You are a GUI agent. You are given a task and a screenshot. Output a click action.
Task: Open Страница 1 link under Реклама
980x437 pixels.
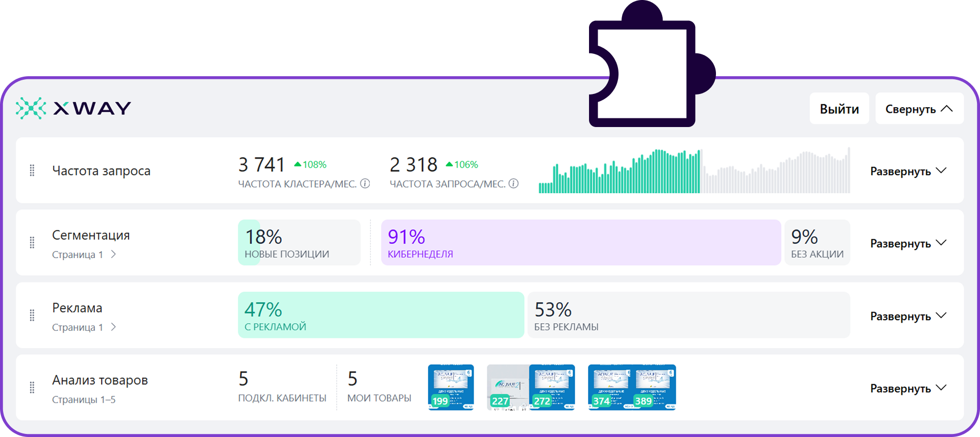(84, 327)
